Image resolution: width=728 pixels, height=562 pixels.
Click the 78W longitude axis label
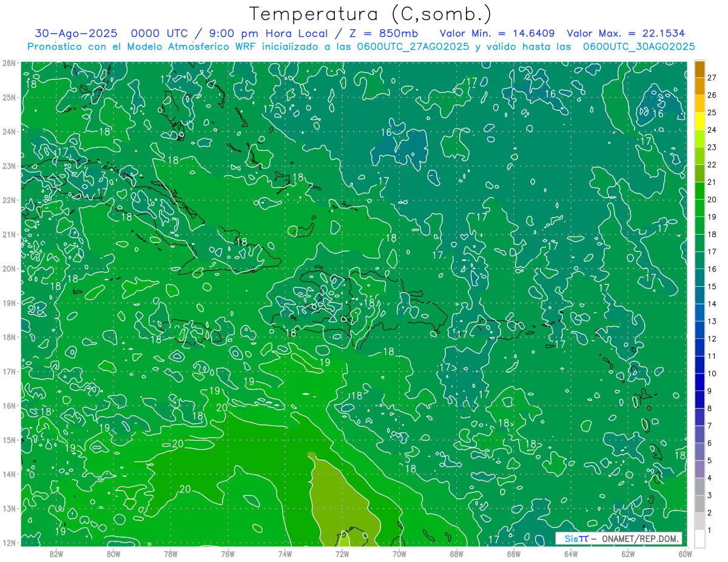pos(170,554)
